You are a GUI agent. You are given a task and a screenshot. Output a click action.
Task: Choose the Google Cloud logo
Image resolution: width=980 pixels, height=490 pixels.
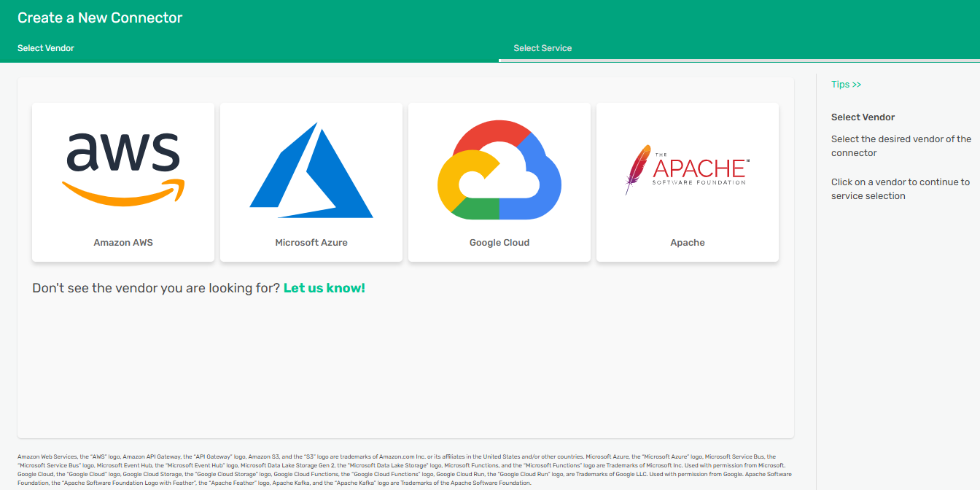pos(499,170)
